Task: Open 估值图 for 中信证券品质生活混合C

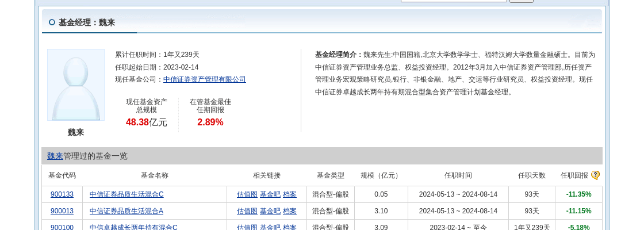Action: (x=247, y=194)
